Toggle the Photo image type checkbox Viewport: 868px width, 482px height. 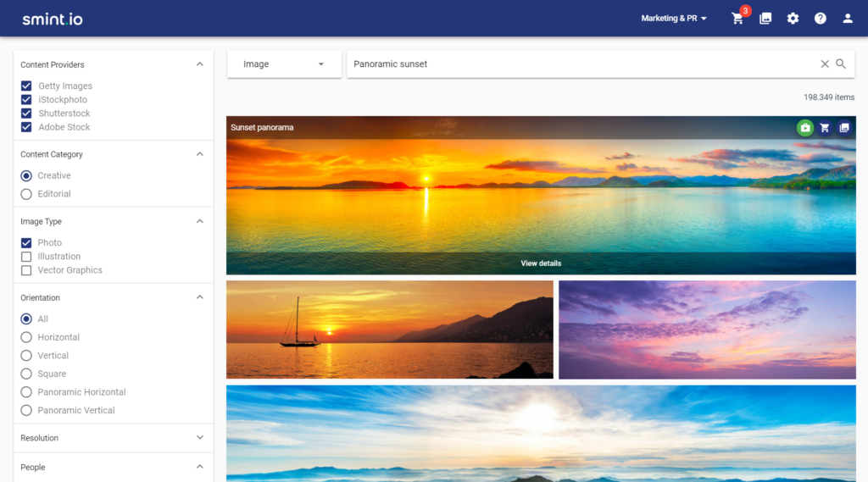pyautogui.click(x=26, y=243)
